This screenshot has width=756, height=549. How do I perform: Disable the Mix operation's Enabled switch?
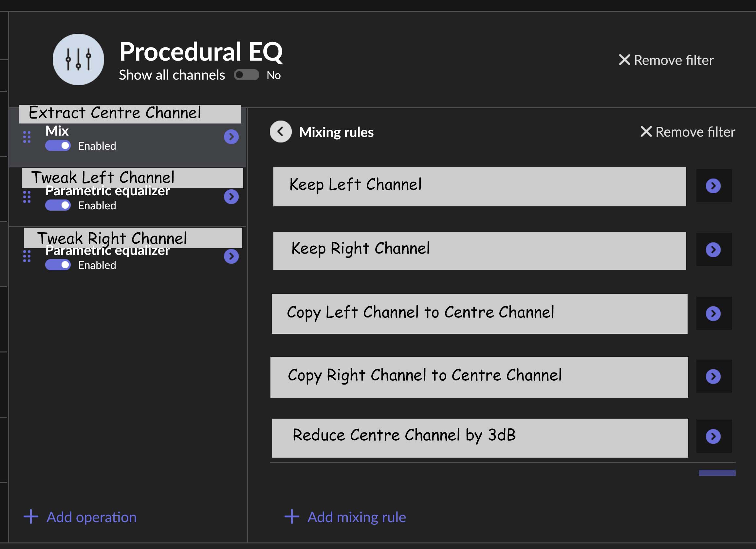pyautogui.click(x=58, y=145)
